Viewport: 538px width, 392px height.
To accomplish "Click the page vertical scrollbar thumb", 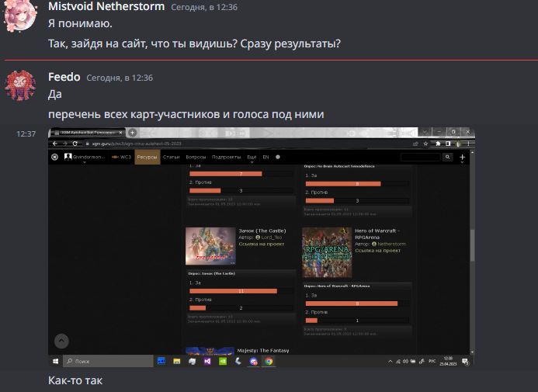I will (x=473, y=245).
